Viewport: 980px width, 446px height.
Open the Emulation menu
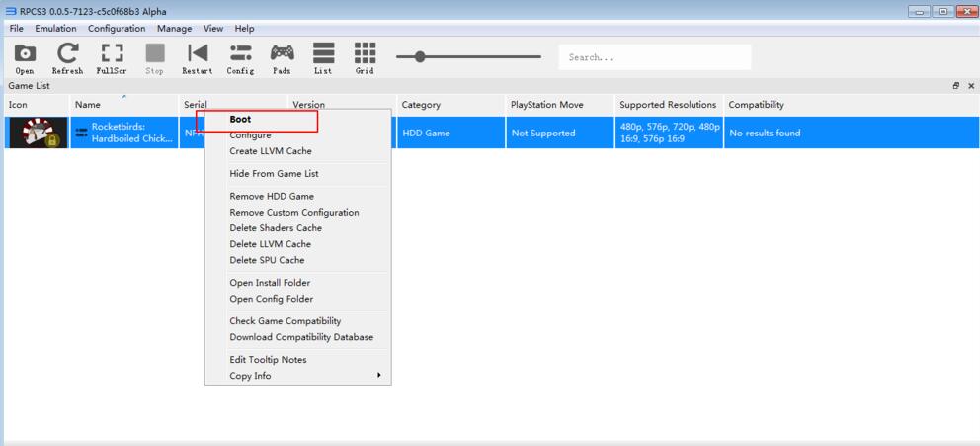pyautogui.click(x=55, y=28)
